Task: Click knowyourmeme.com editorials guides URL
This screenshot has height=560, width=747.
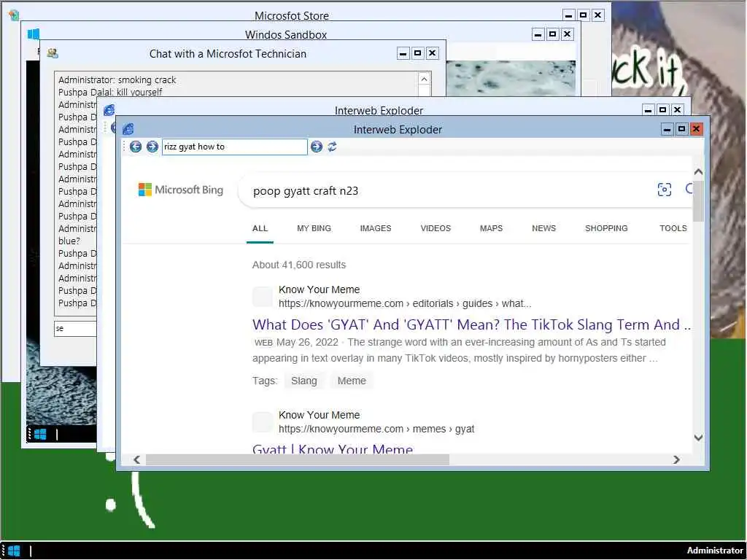Action: 404,304
